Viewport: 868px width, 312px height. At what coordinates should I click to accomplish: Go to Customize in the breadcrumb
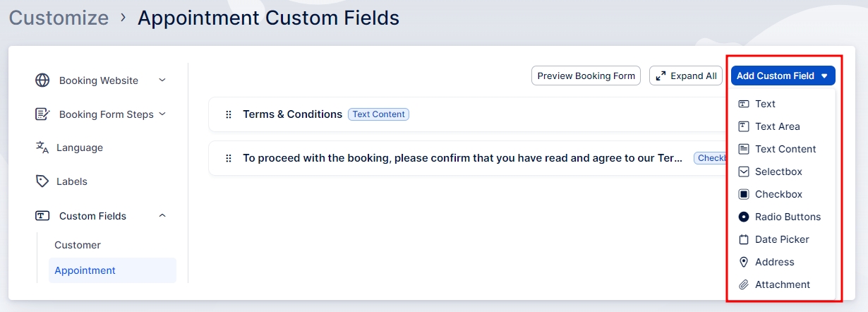click(x=59, y=18)
